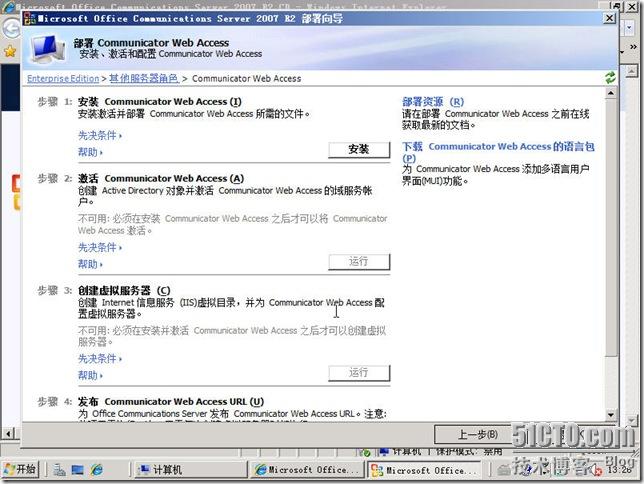Click the computer monitor header icon
644x484 pixels.
[x=47, y=49]
